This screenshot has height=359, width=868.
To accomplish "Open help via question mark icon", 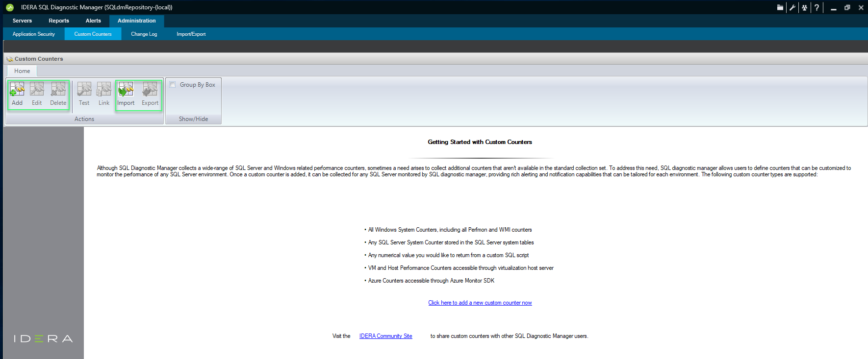I will coord(817,7).
